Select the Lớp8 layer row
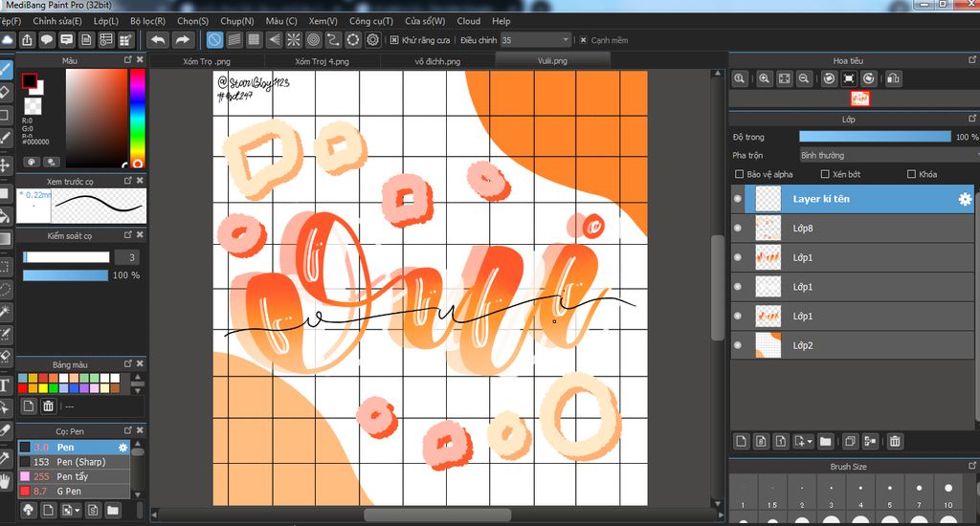The image size is (980, 526). 853,228
